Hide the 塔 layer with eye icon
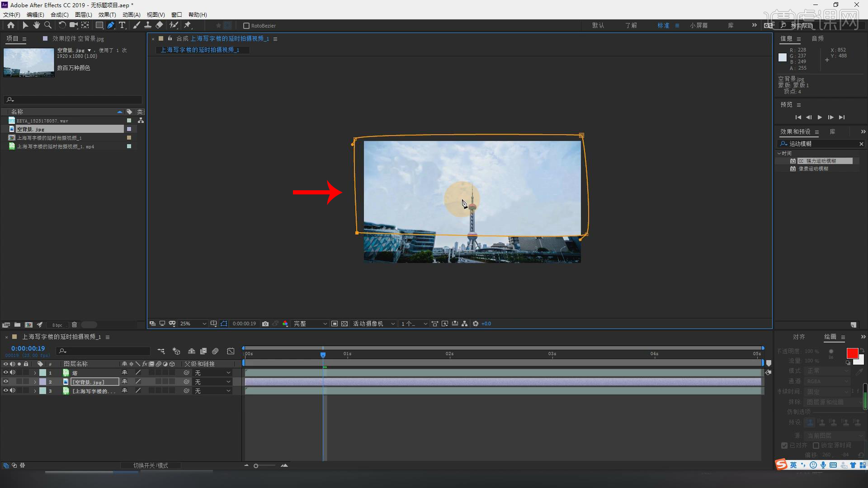 pyautogui.click(x=6, y=372)
